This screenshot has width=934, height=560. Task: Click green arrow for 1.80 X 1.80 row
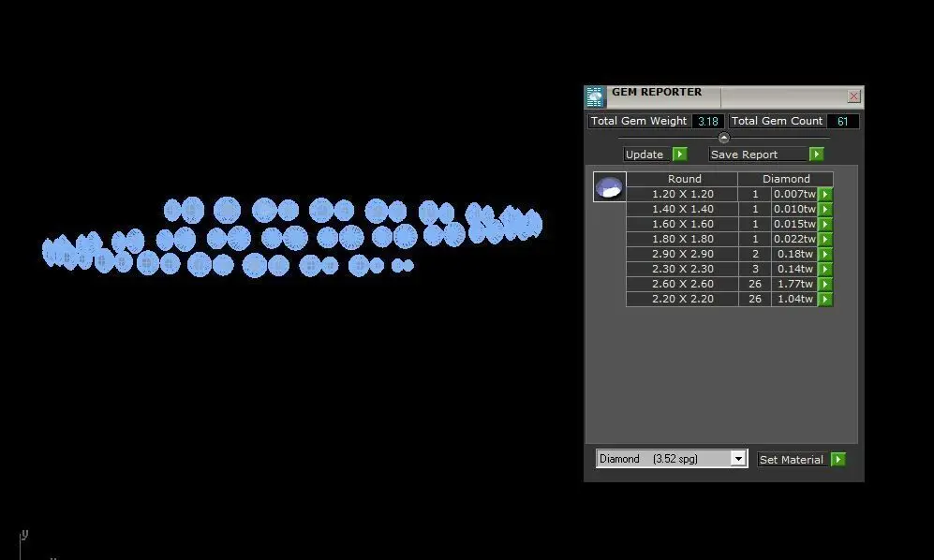point(825,239)
